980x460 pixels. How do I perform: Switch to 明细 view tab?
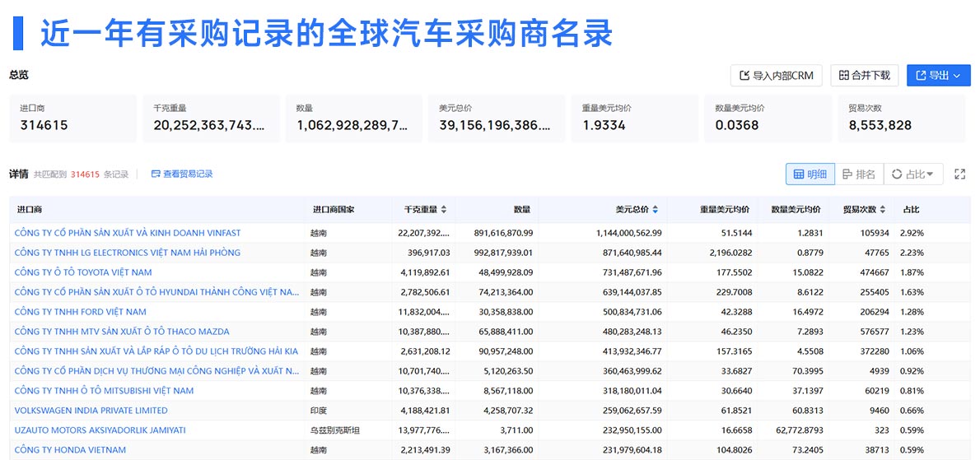(810, 174)
